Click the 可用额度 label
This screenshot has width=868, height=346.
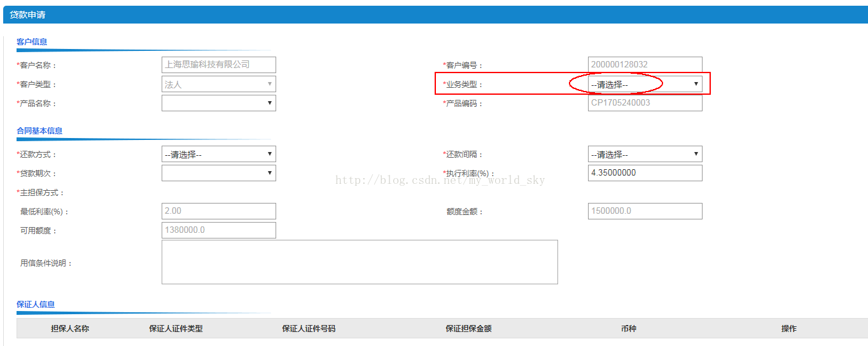[39, 231]
